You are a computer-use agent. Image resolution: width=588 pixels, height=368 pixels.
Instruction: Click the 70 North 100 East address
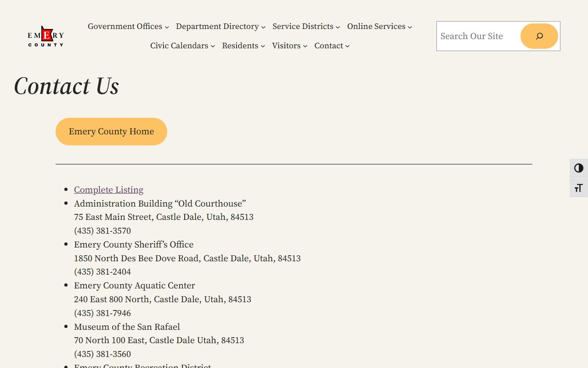point(159,340)
